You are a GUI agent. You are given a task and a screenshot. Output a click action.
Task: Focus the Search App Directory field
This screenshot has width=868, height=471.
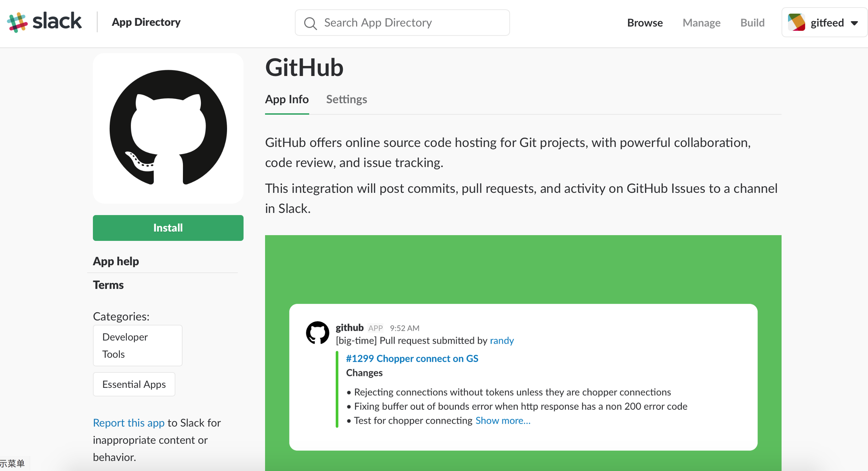point(409,23)
